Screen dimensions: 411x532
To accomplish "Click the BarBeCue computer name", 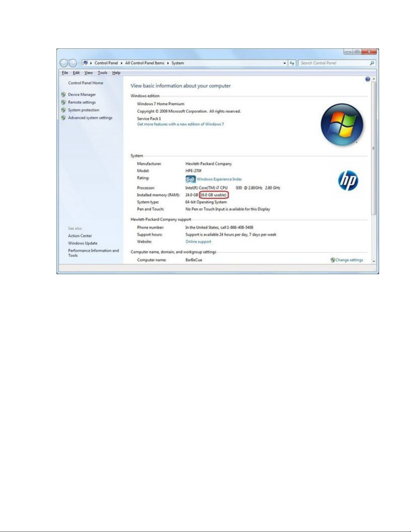I will point(194,260).
